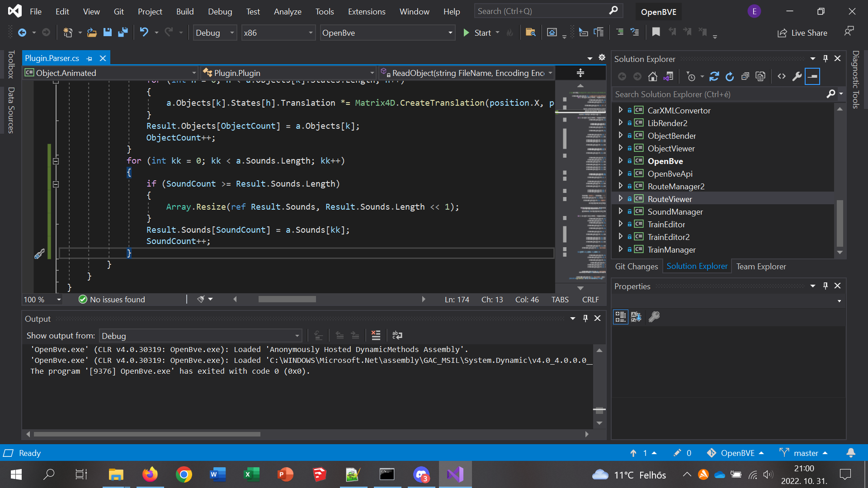Open the Git menu

118,11
